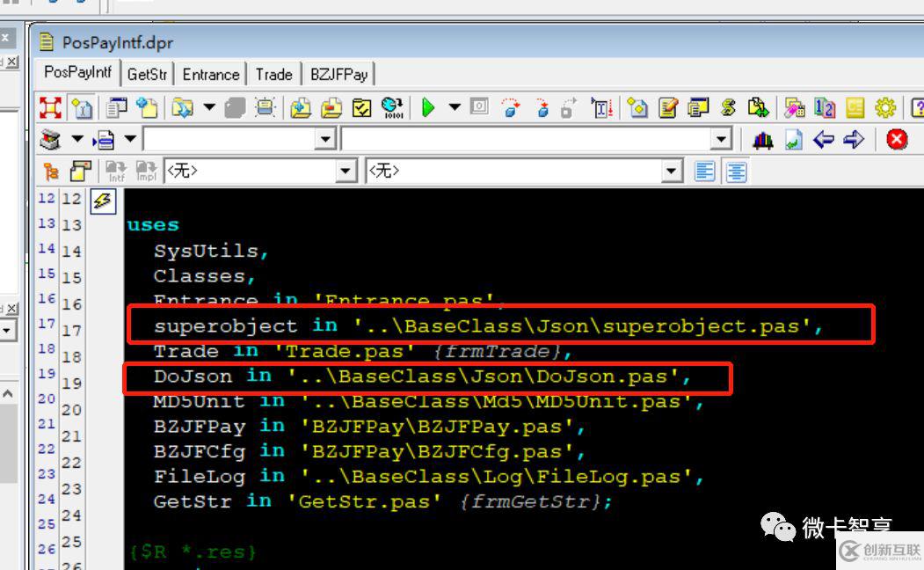Toggle interface section view with Intf icon
The height and width of the screenshot is (570, 924).
click(x=117, y=171)
